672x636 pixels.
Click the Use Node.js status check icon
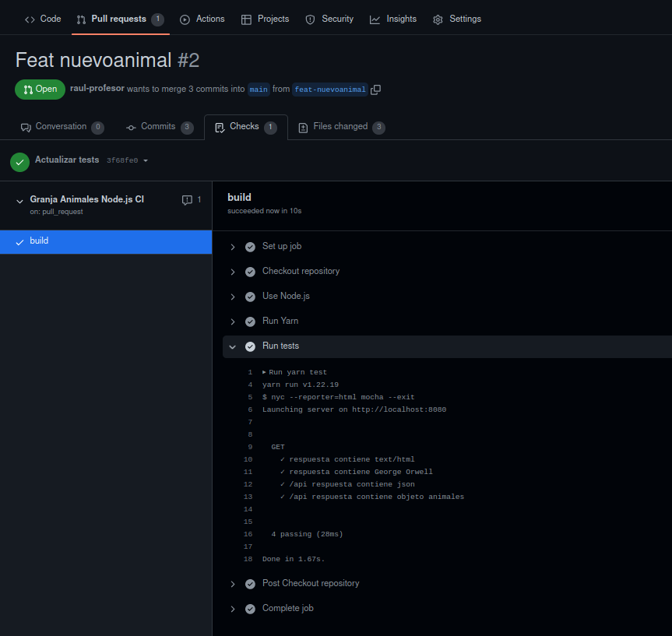point(250,297)
